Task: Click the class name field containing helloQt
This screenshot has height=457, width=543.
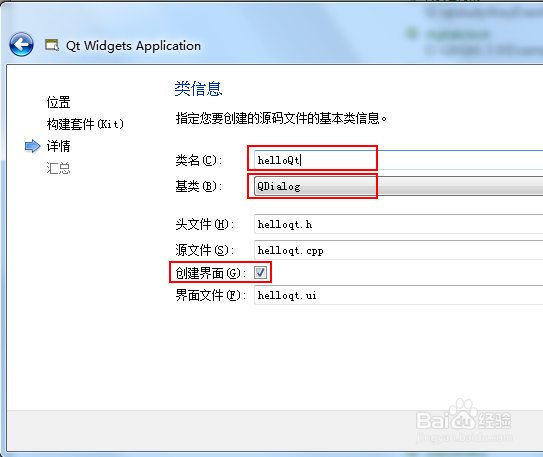Action: pos(398,160)
